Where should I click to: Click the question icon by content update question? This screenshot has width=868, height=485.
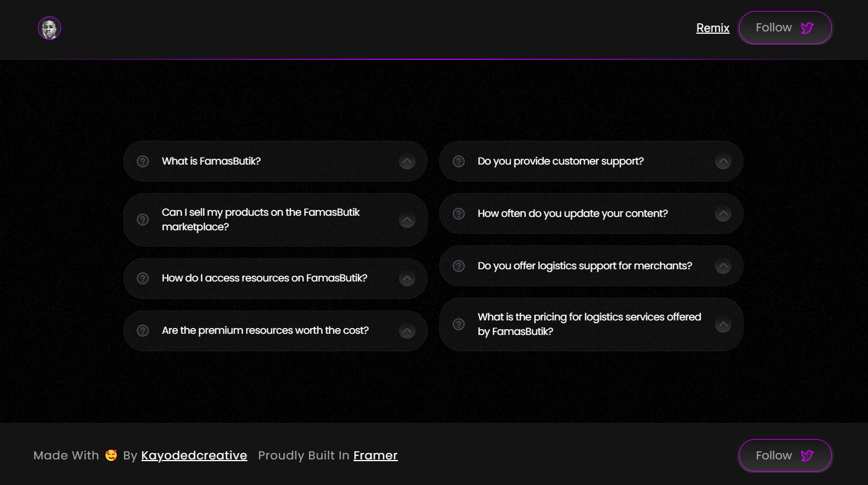[x=458, y=213]
